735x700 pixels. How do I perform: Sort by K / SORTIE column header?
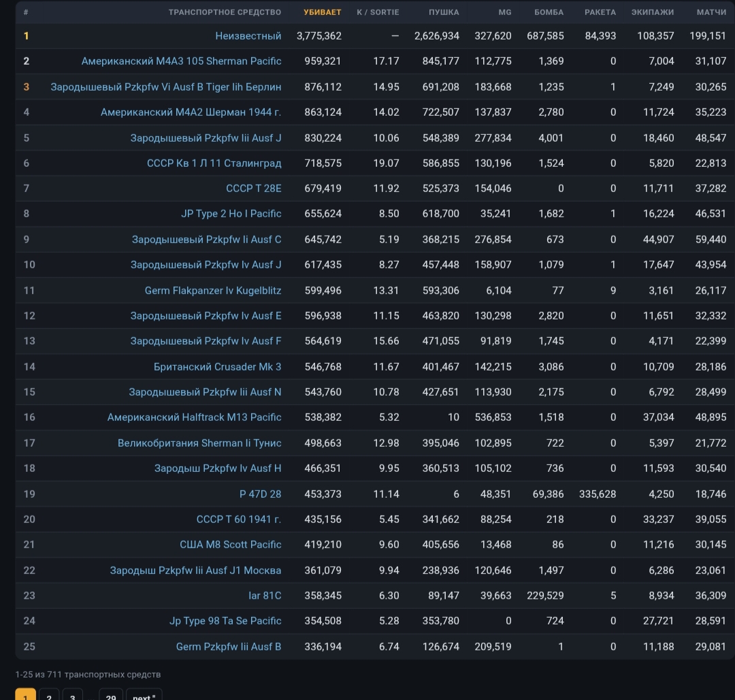[378, 12]
